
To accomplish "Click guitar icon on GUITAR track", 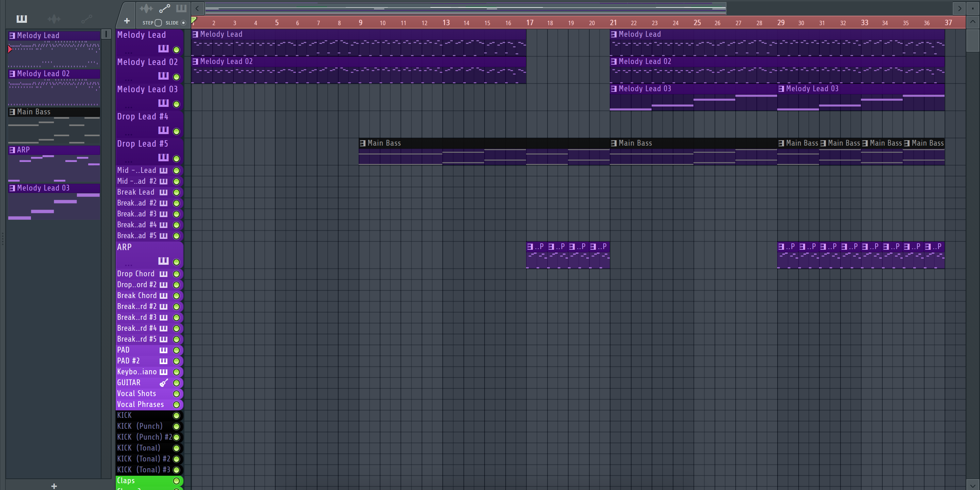I will coord(164,383).
